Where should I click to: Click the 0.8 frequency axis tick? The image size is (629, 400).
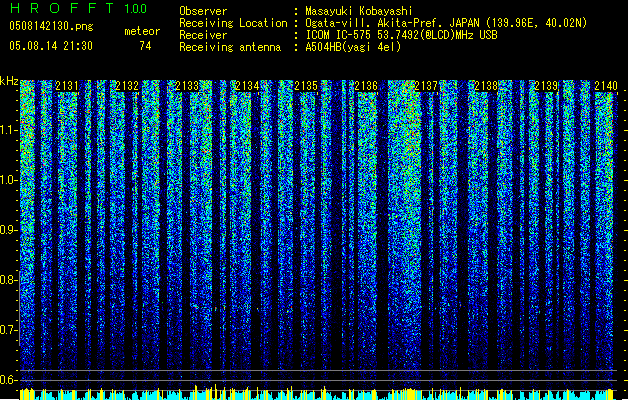8,280
